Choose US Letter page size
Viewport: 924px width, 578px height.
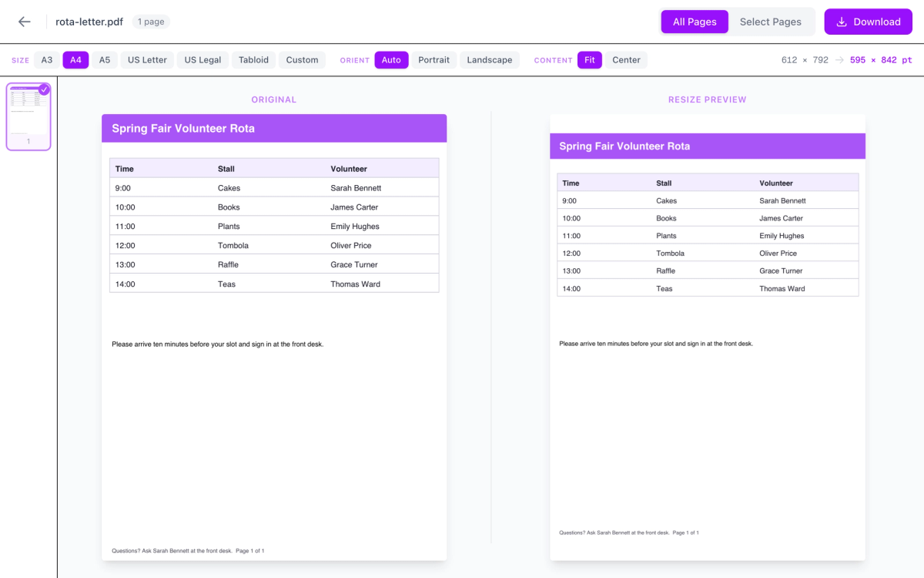pos(147,60)
